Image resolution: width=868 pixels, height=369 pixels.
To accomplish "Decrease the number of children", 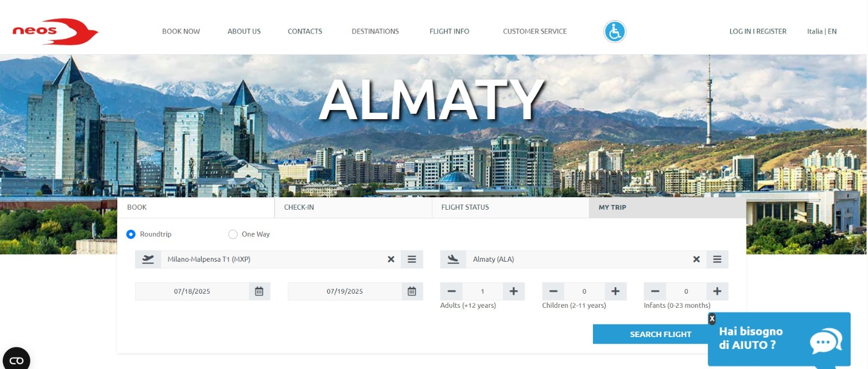I will coord(553,292).
